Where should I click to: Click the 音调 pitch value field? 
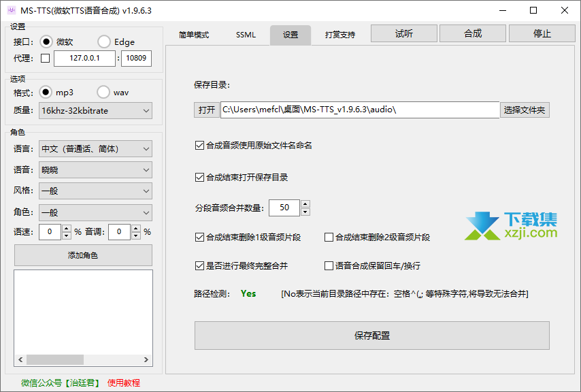pos(119,232)
